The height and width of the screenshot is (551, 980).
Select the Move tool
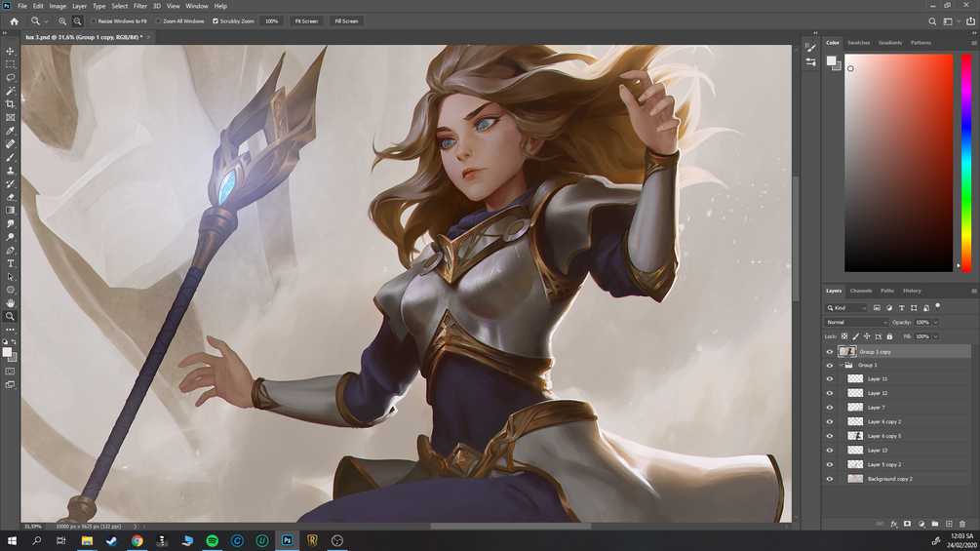pos(10,52)
